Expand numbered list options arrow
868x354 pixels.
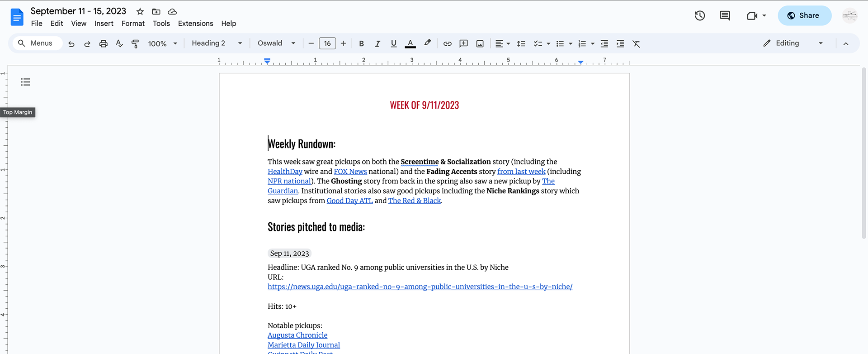[593, 44]
